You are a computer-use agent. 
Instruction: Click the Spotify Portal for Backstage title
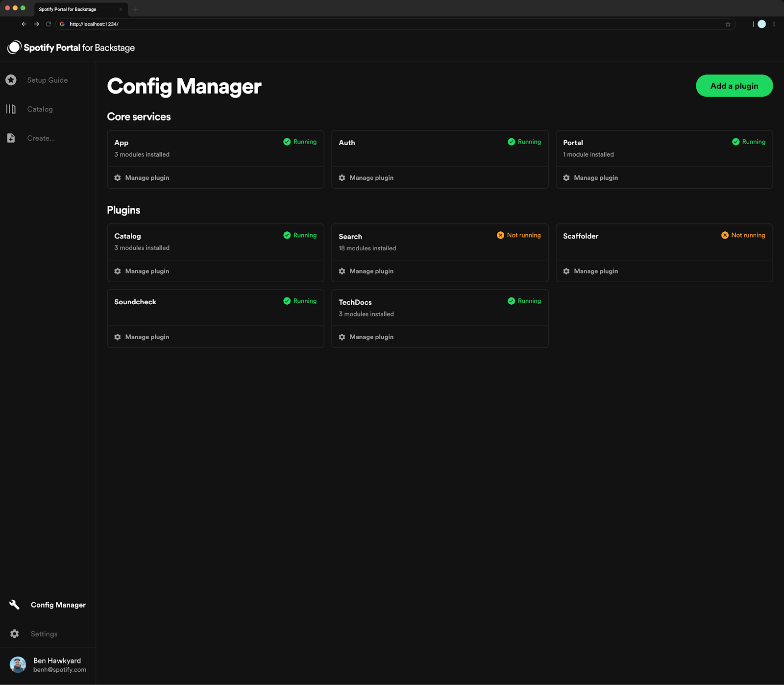(x=79, y=48)
